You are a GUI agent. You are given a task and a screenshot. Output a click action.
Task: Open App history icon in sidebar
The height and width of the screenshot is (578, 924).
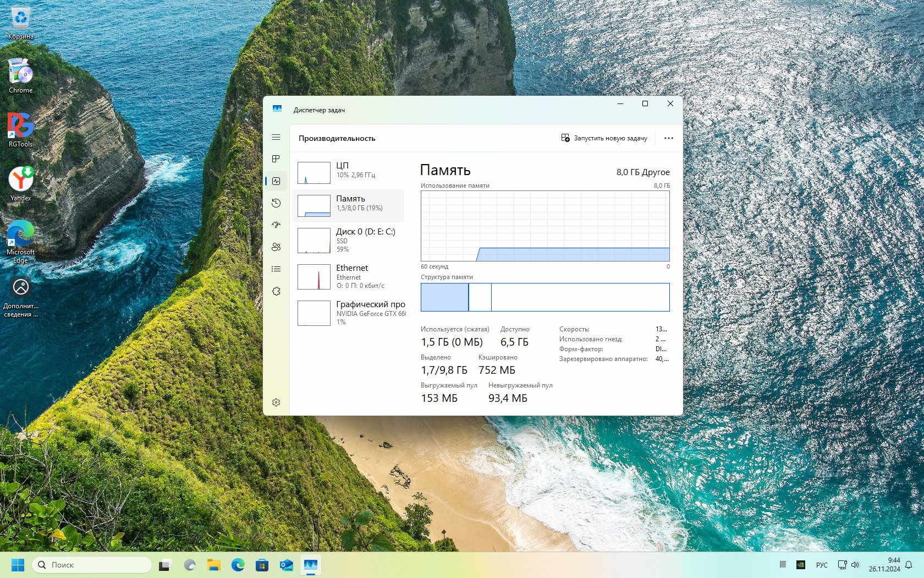[276, 203]
